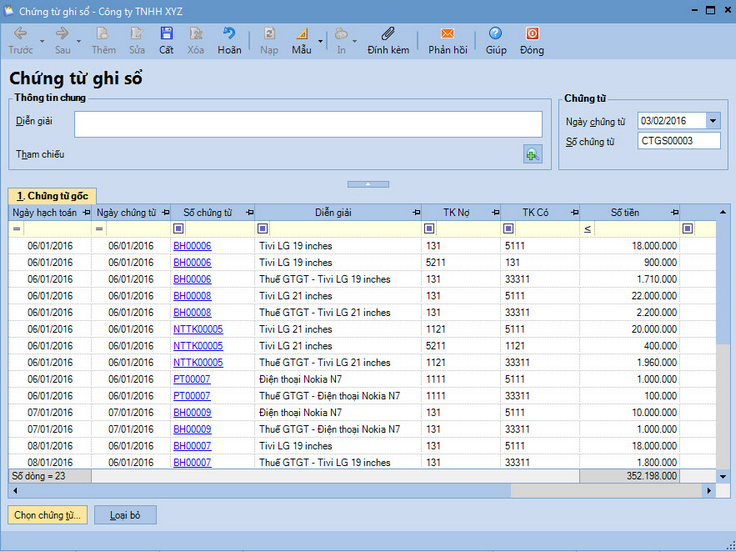Select the 900.000 amount cell
Image resolution: width=736 pixels, height=552 pixels.
(629, 263)
